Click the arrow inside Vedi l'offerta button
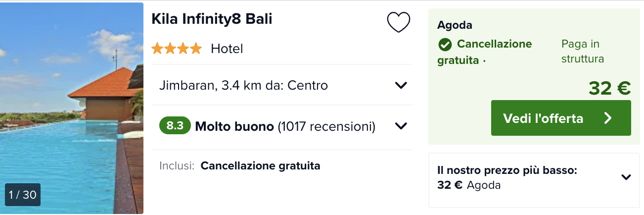Viewport: 644px width, 215px height. coord(608,118)
